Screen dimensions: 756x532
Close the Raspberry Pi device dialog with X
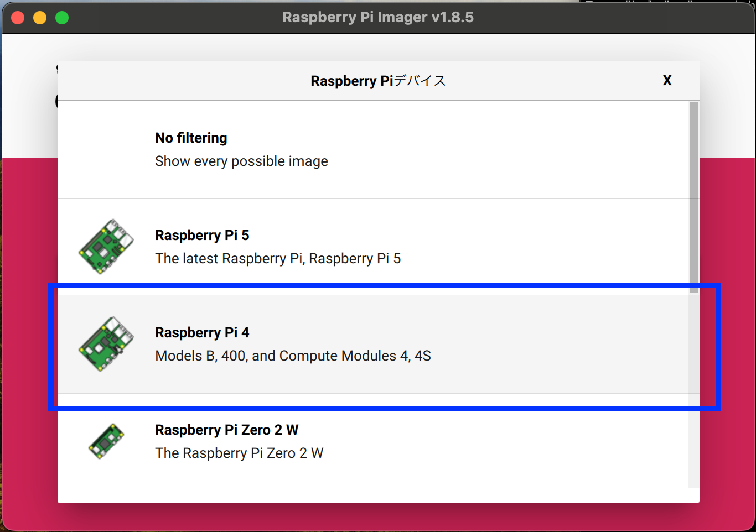pyautogui.click(x=667, y=81)
